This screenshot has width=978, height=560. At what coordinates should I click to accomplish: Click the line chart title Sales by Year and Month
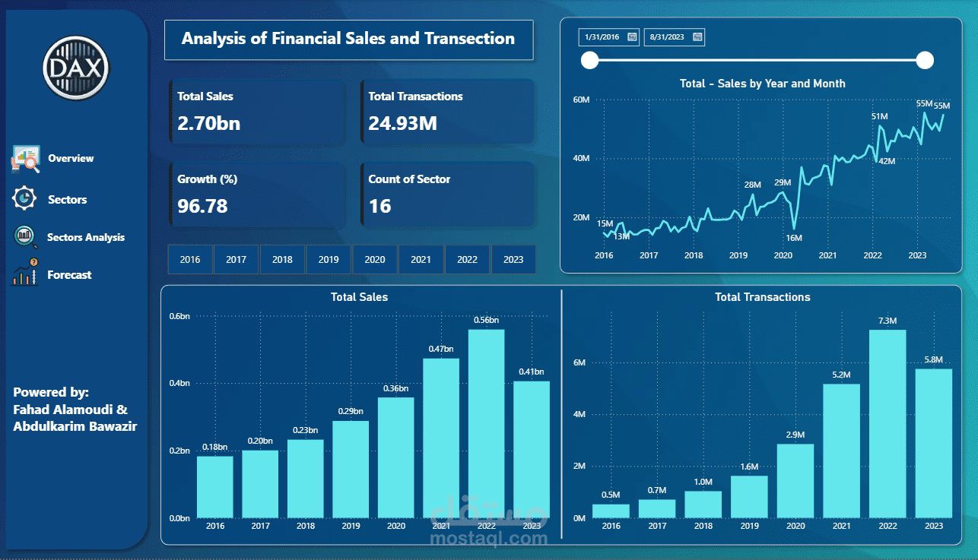[x=763, y=84]
